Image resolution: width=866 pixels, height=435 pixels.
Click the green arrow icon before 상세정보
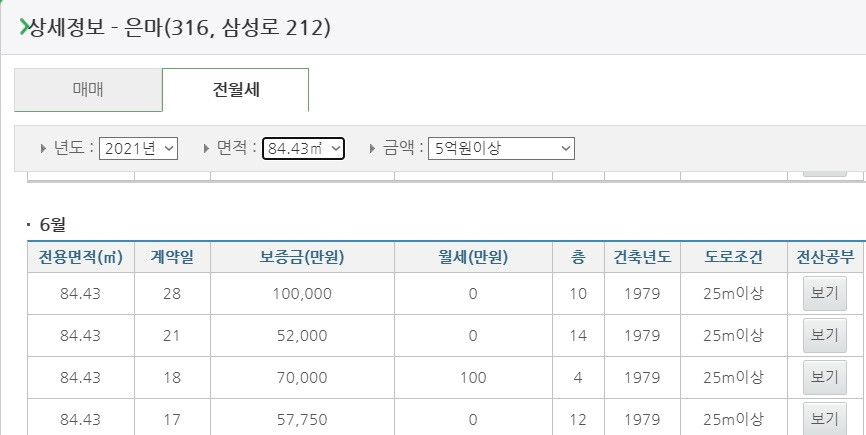click(x=23, y=26)
